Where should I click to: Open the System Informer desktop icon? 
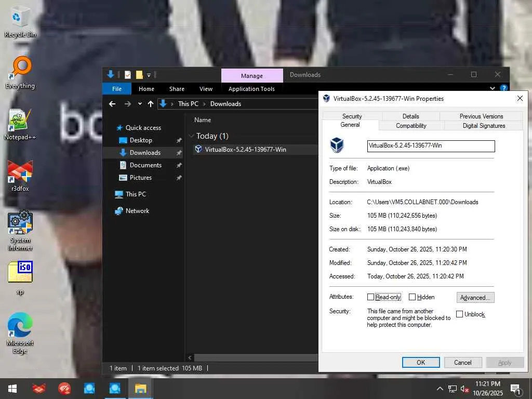pos(20,231)
